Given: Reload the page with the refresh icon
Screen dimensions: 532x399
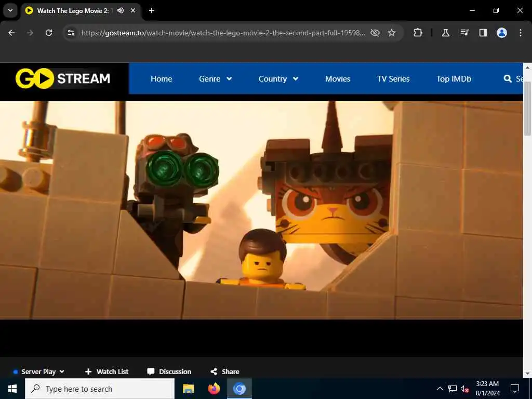Looking at the screenshot, I should tap(49, 33).
